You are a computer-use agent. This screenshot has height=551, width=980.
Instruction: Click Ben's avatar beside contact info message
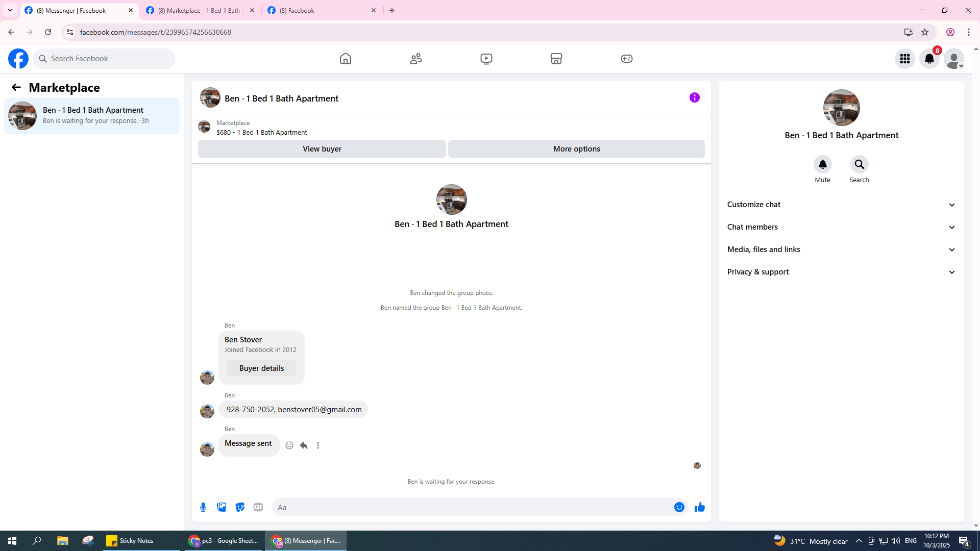(x=207, y=411)
